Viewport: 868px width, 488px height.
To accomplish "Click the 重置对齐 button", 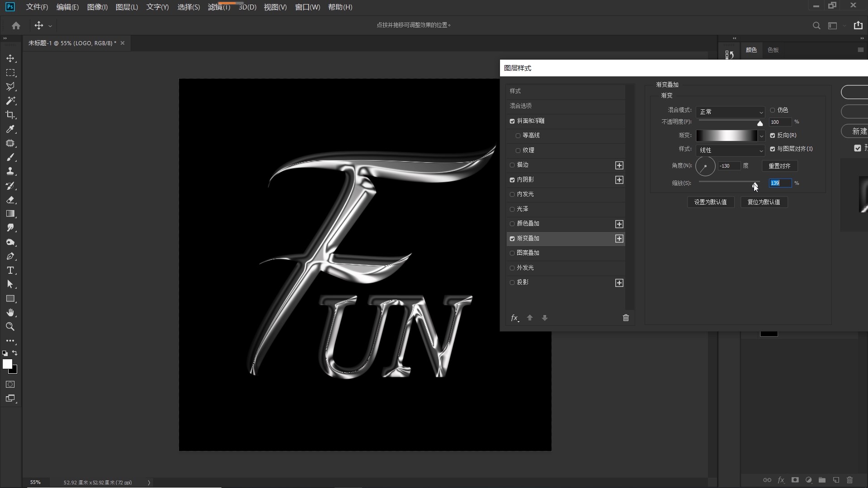I will click(779, 166).
